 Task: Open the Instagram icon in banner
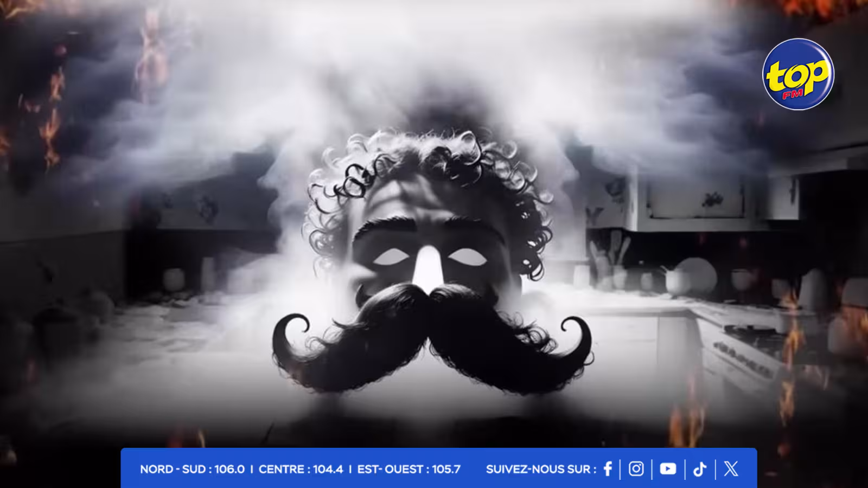coord(636,468)
